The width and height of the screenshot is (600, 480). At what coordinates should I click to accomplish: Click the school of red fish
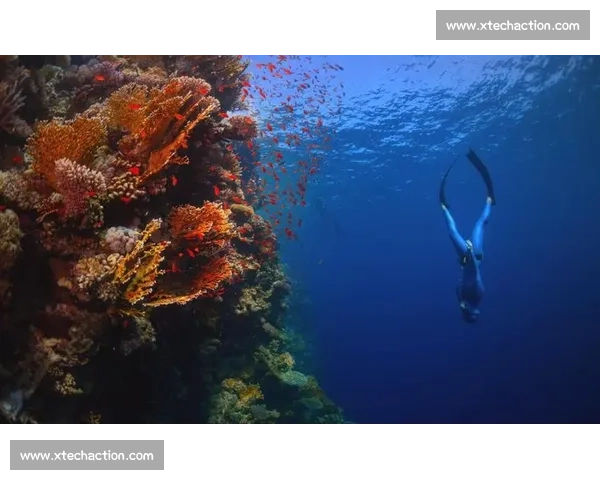click(x=290, y=120)
